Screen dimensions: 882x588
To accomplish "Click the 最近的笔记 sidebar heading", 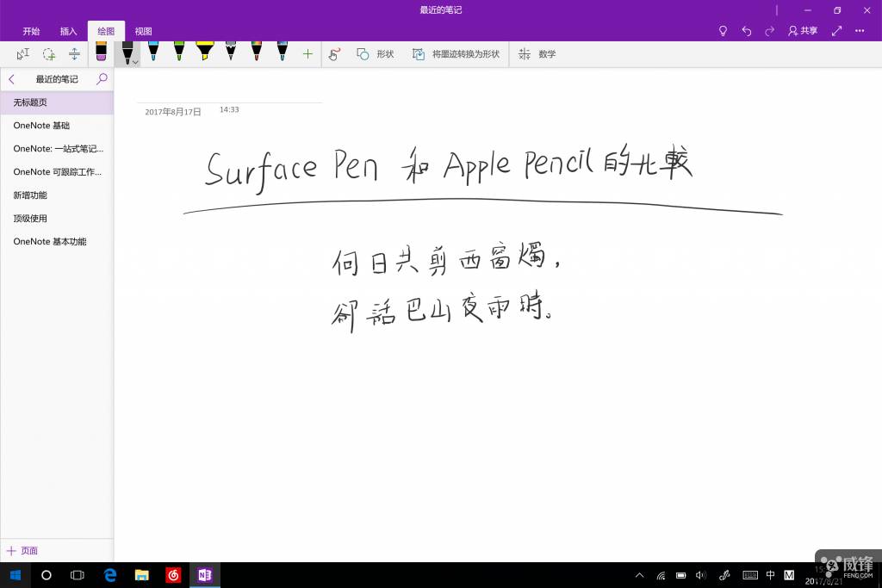I will (57, 79).
